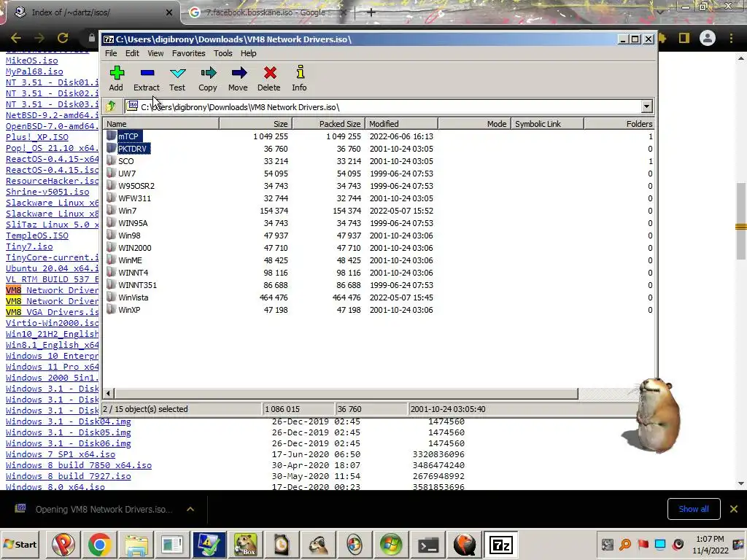The height and width of the screenshot is (560, 747).
Task: Open the MikeOS.iso link in browser
Action: tap(32, 61)
